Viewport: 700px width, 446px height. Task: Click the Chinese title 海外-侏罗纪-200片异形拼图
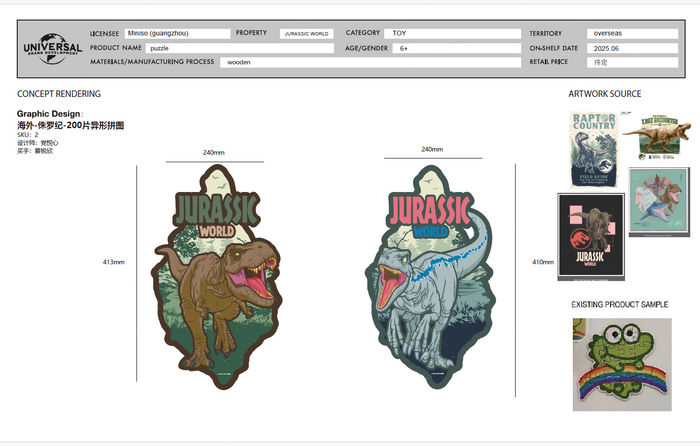point(71,125)
